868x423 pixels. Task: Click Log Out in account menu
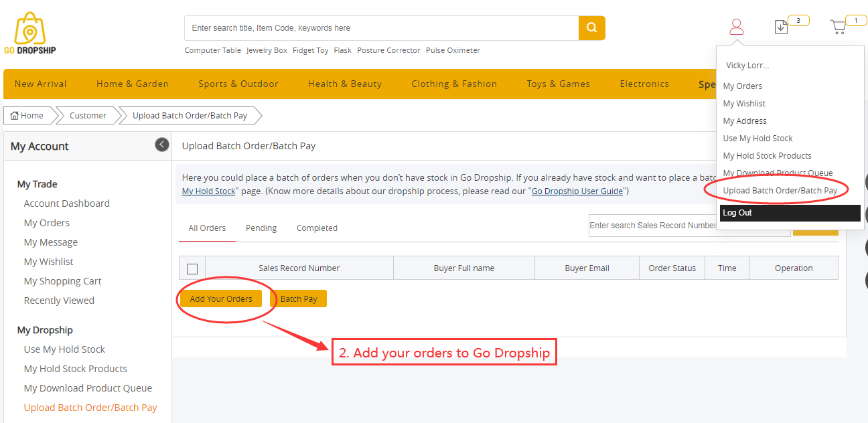737,213
